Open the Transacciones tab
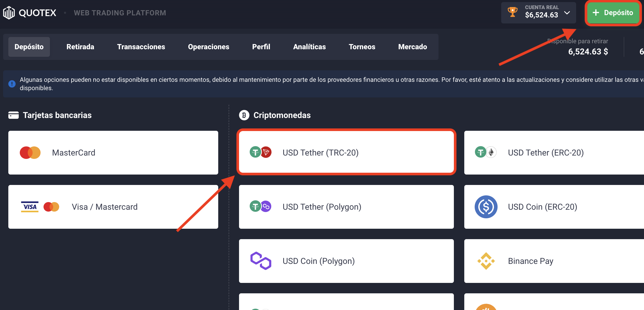The width and height of the screenshot is (644, 310). pos(141,47)
